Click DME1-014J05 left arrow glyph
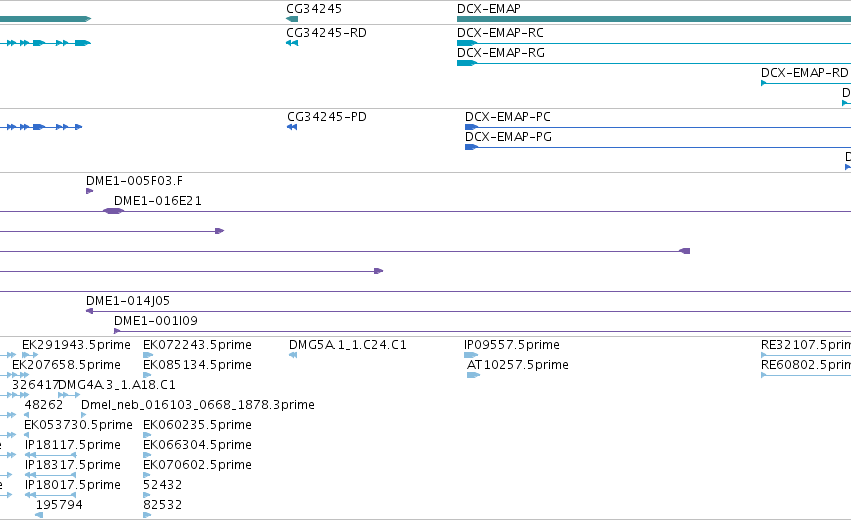This screenshot has width=851, height=520. 90,311
